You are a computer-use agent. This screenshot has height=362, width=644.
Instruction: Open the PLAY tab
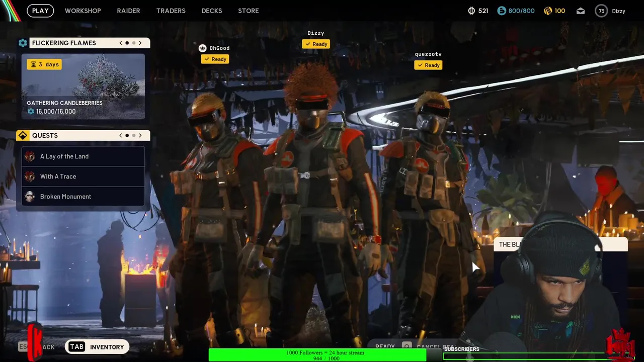point(40,11)
